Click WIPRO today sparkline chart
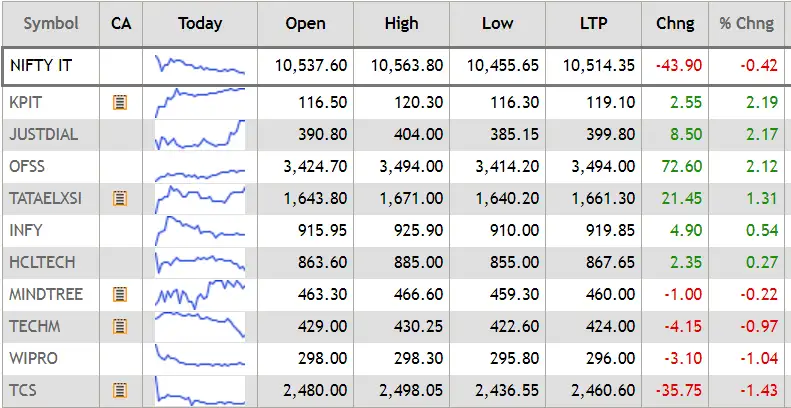The height and width of the screenshot is (408, 791). pos(200,356)
